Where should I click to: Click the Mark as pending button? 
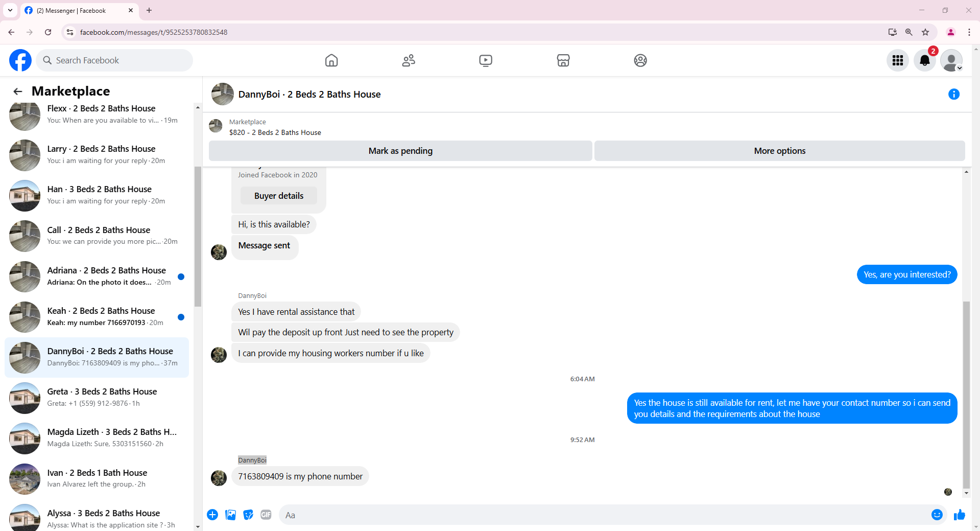400,151
